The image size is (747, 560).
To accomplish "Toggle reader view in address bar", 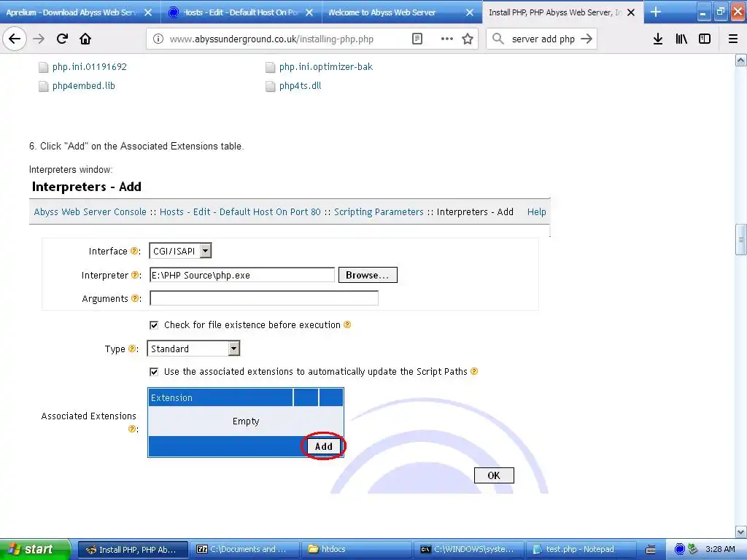I will [x=417, y=39].
